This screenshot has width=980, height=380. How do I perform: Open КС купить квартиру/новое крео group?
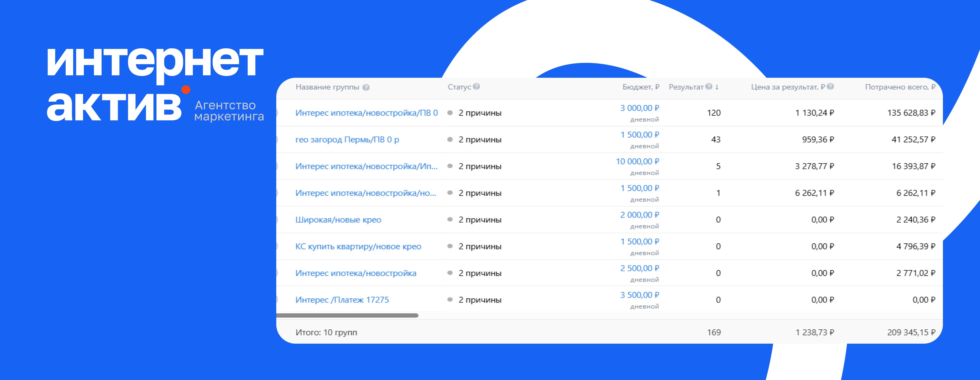(x=358, y=247)
